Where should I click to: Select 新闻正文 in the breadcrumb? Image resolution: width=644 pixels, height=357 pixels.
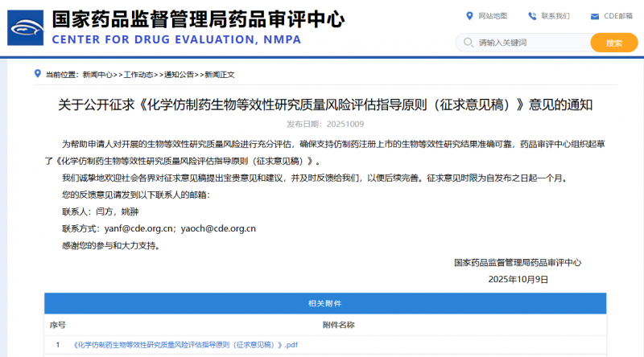219,75
